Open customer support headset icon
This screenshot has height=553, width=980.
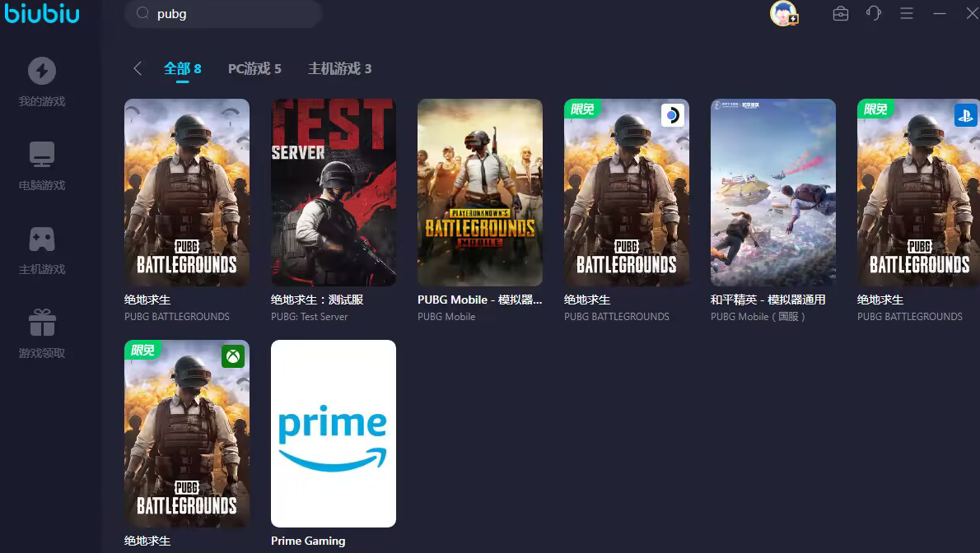874,13
